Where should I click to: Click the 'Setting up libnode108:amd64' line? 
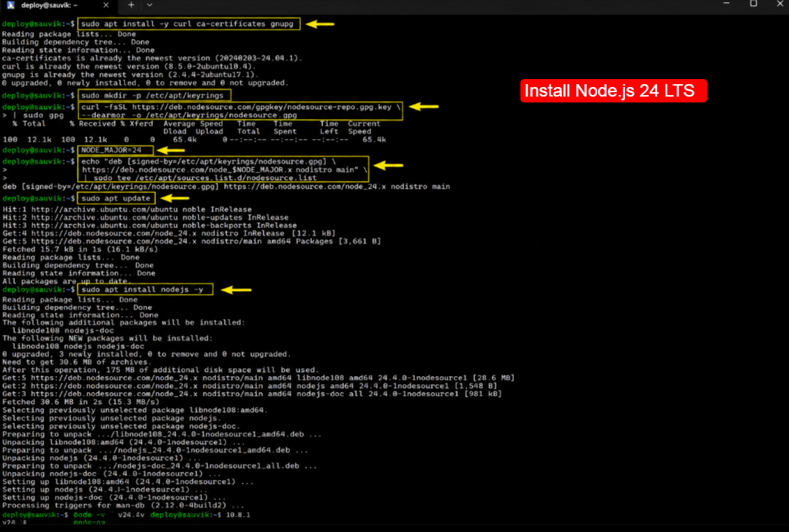tap(128, 482)
